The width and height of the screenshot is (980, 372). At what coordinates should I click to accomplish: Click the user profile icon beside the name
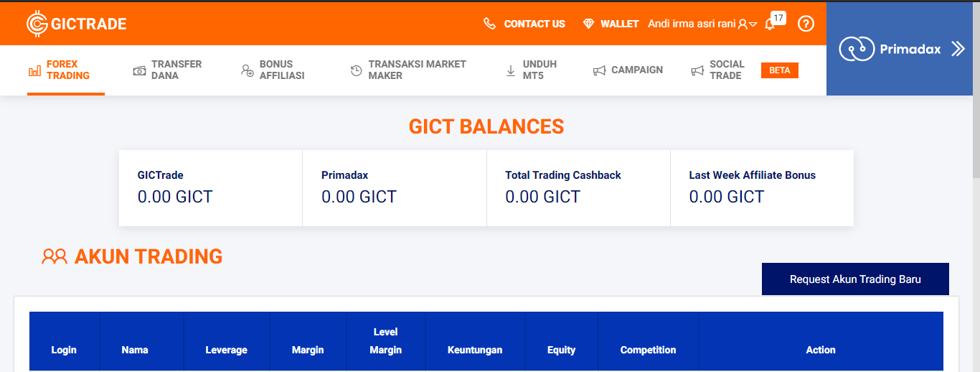tap(743, 24)
